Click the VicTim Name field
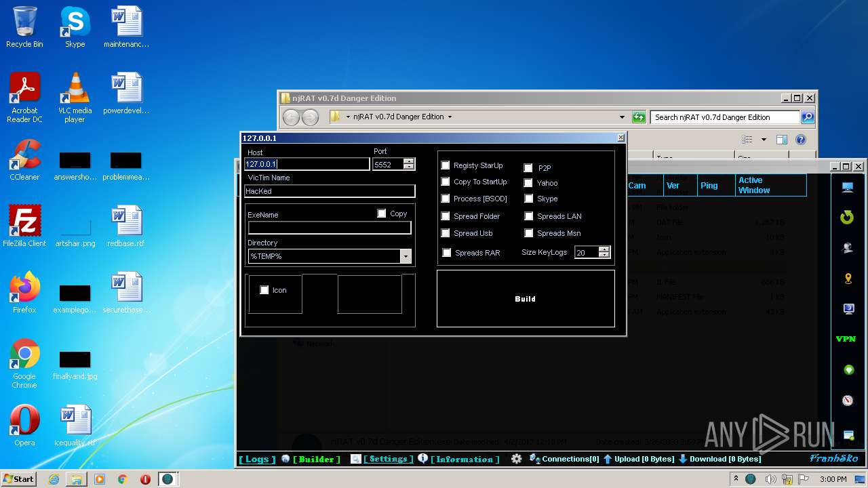 330,191
